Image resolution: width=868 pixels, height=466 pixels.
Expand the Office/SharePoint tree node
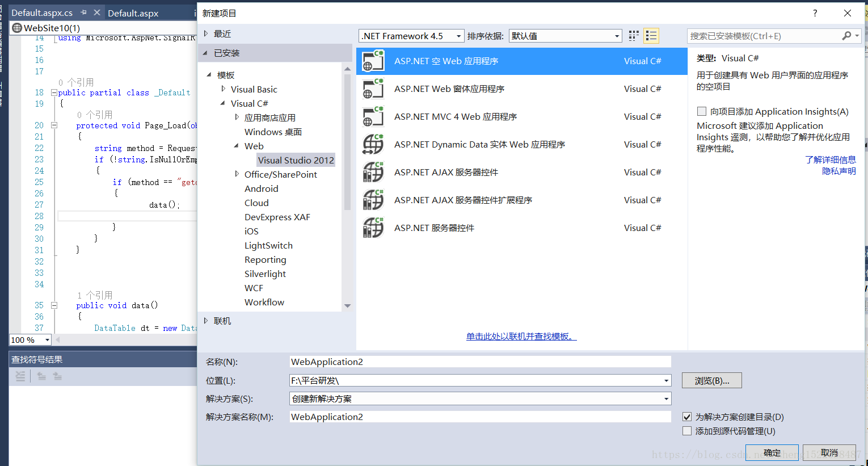237,174
